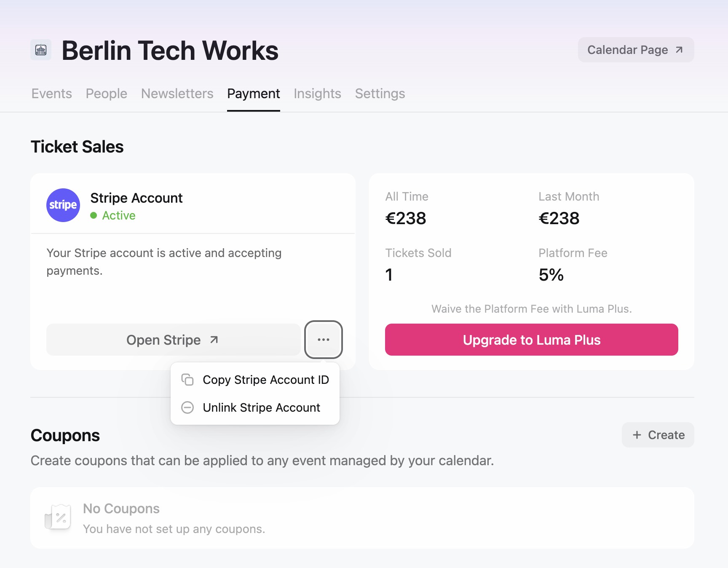Go to the Newsletters tab
728x568 pixels.
point(177,94)
